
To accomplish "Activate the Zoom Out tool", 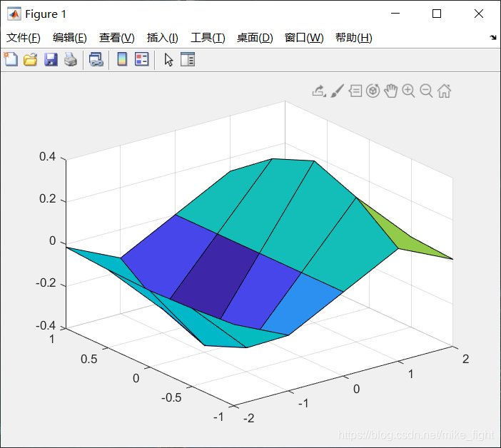I will tap(426, 91).
